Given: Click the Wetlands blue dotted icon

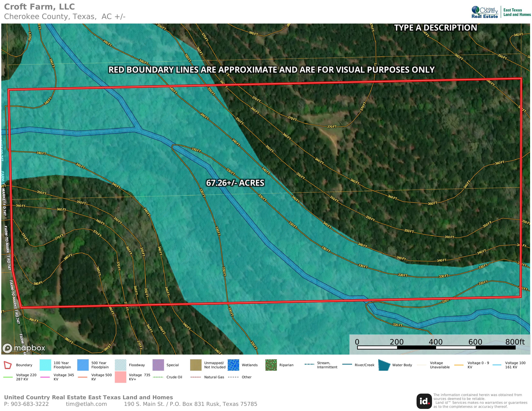Looking at the screenshot, I should pos(233,365).
